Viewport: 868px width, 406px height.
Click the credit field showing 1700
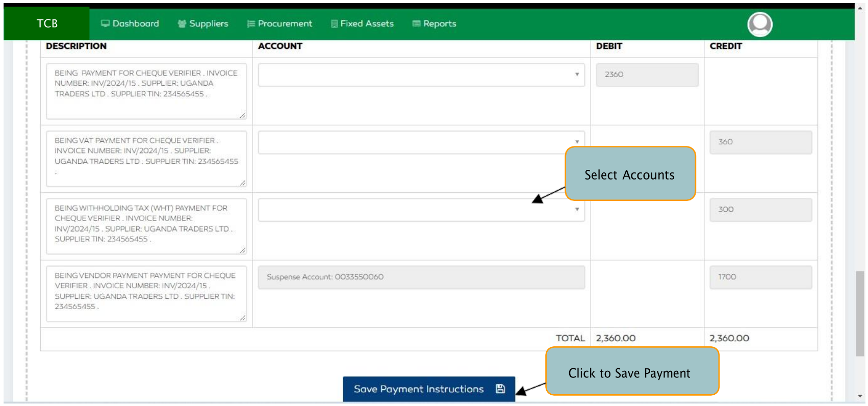point(760,277)
